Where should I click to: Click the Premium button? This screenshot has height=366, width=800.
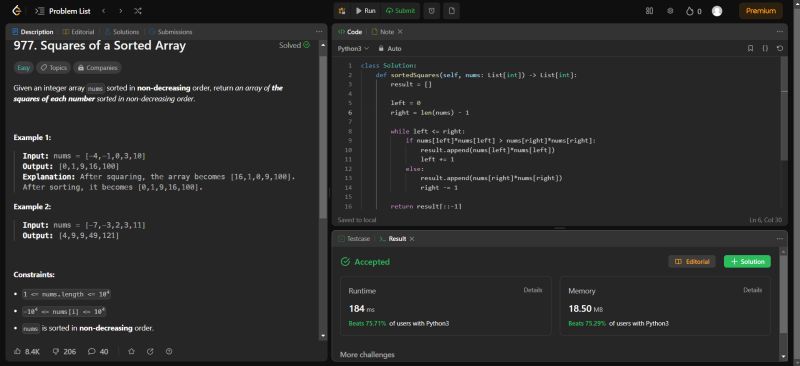pos(761,11)
